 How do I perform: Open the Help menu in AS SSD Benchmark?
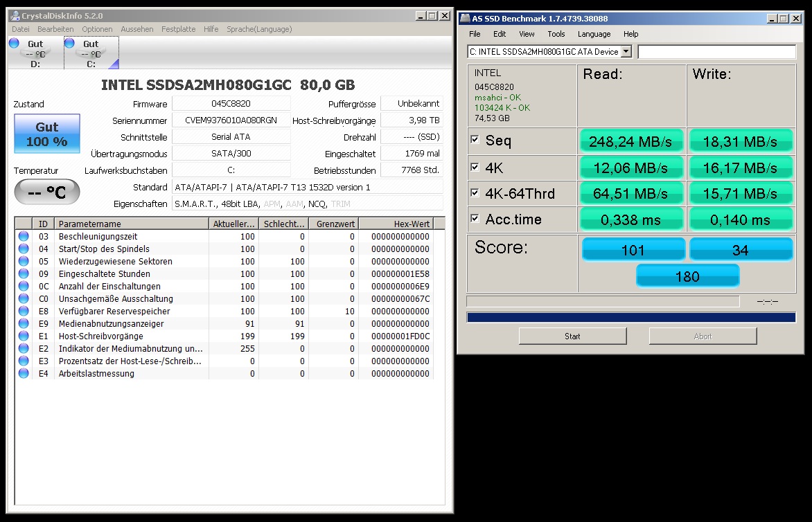point(630,34)
